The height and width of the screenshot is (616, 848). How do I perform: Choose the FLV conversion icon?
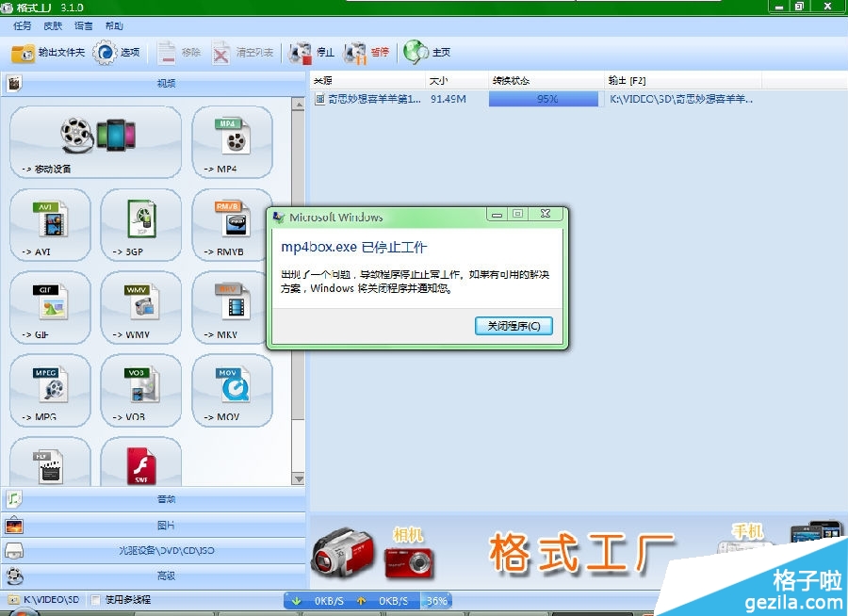click(x=50, y=462)
